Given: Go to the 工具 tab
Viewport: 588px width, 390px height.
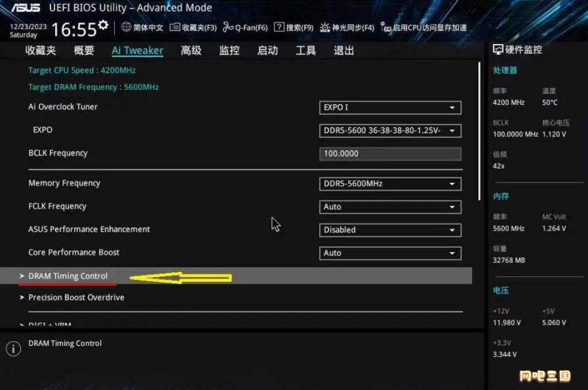Looking at the screenshot, I should click(x=305, y=50).
